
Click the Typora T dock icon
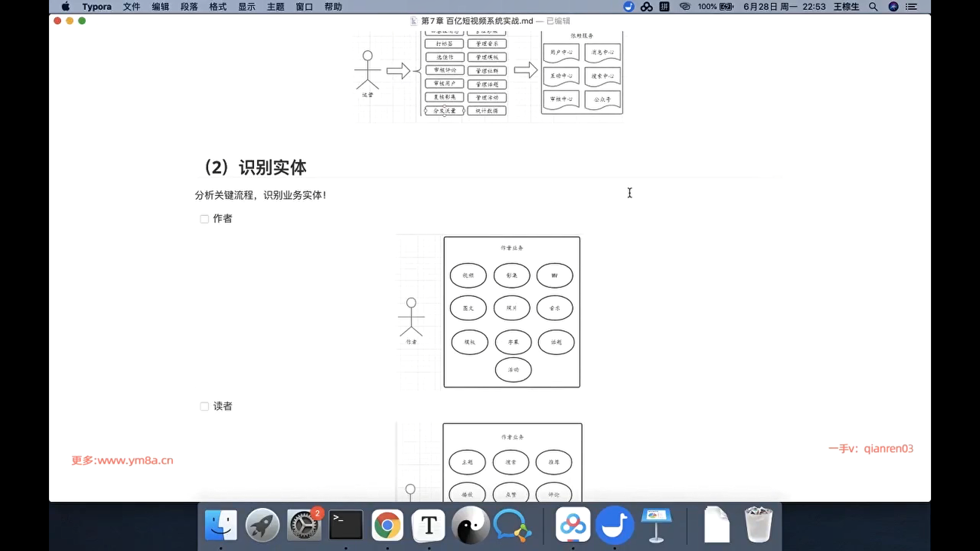pyautogui.click(x=429, y=525)
